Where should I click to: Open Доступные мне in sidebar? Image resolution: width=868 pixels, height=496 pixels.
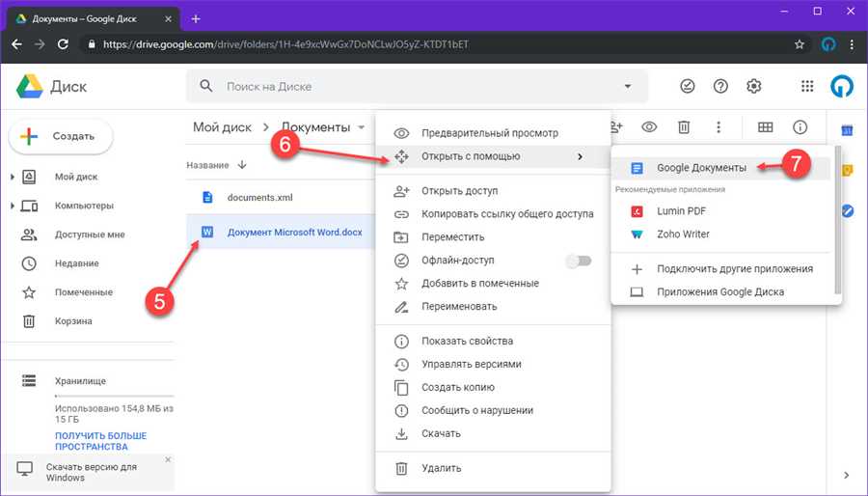pyautogui.click(x=89, y=234)
